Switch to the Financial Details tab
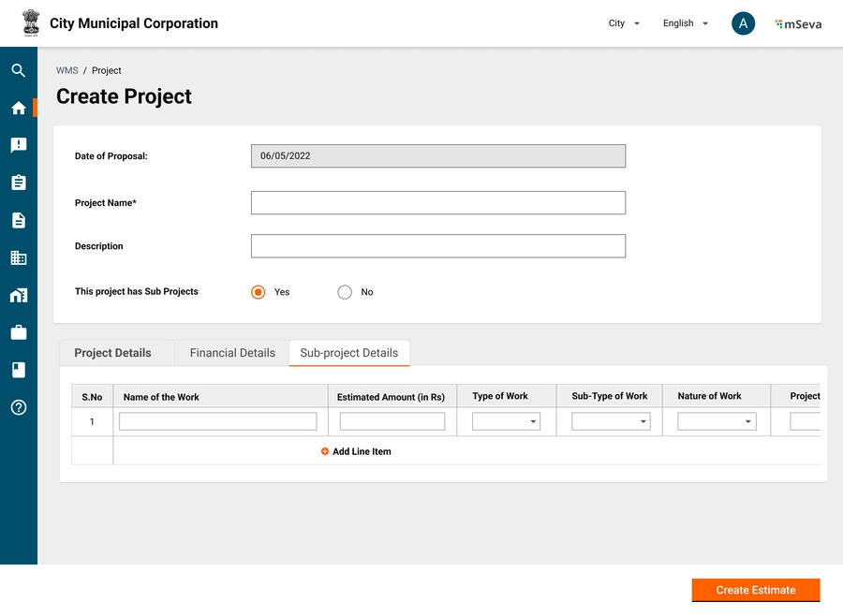 click(232, 353)
